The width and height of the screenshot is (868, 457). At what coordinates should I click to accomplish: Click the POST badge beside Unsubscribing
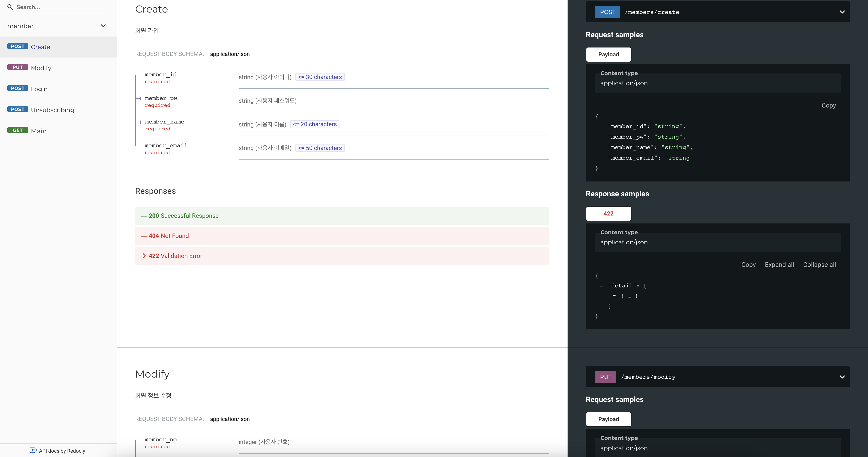[18, 109]
